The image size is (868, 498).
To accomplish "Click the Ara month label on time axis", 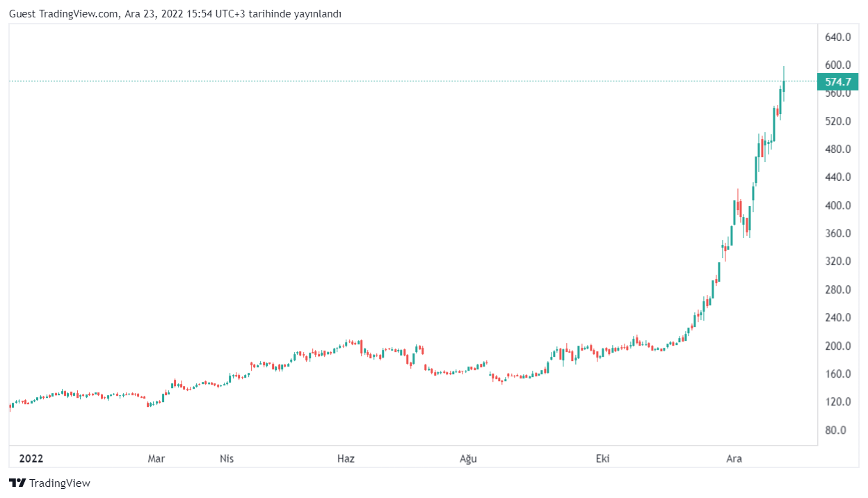I will point(734,458).
